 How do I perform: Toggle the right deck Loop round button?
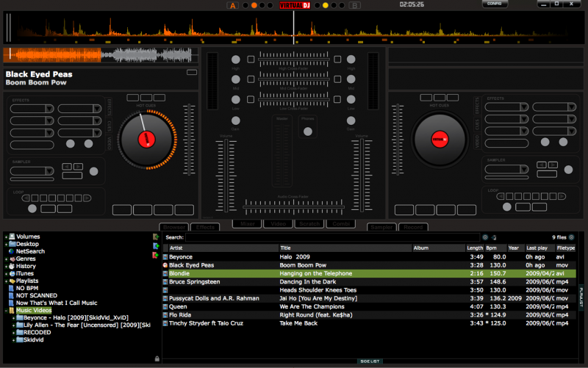click(507, 207)
